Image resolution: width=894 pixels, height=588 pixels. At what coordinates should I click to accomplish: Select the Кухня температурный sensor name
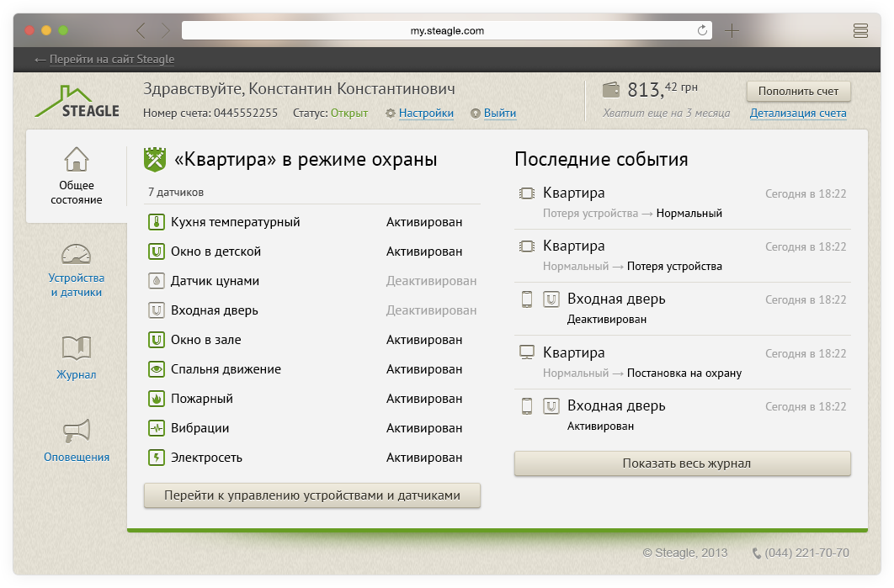click(x=236, y=222)
